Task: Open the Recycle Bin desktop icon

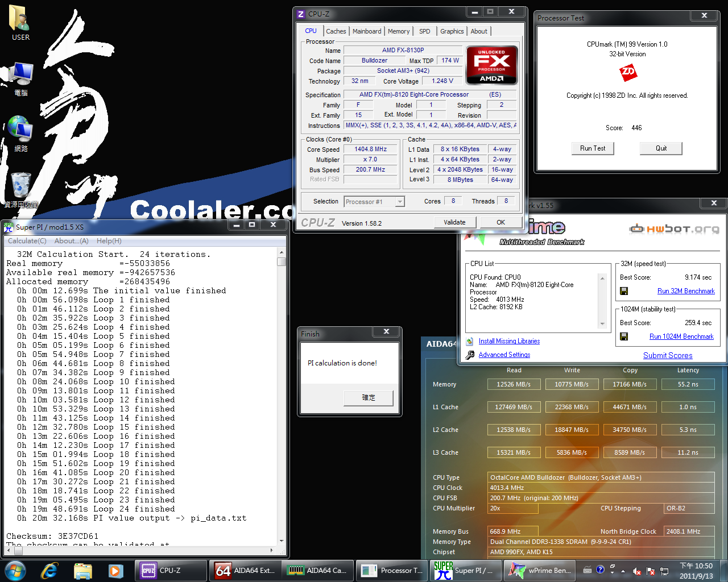Action: (x=20, y=190)
